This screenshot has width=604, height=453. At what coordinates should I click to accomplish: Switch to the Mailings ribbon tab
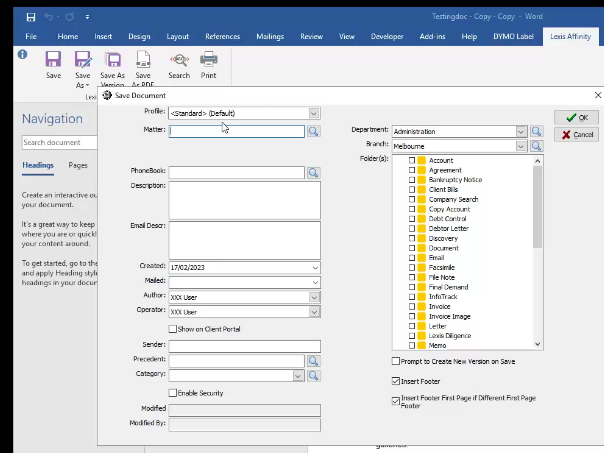268,36
